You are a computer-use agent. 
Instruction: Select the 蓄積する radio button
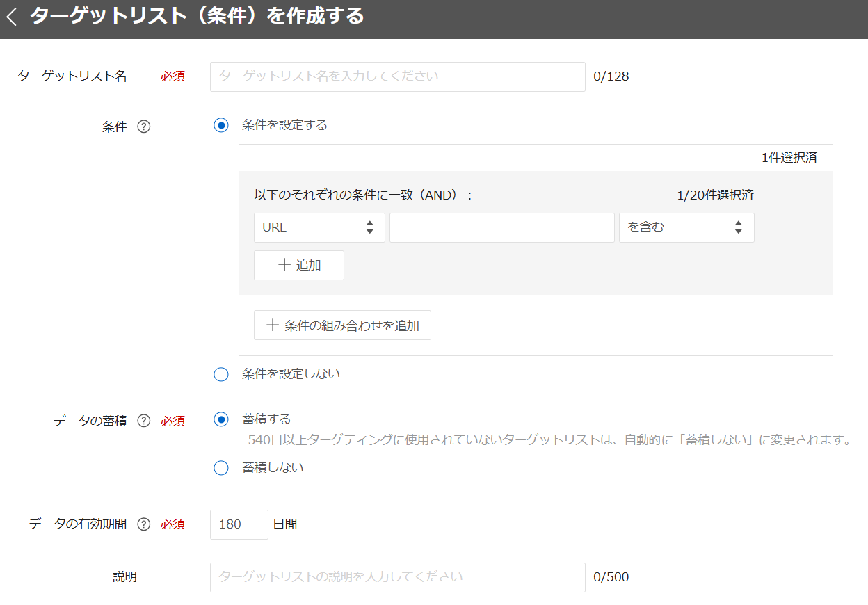click(221, 419)
